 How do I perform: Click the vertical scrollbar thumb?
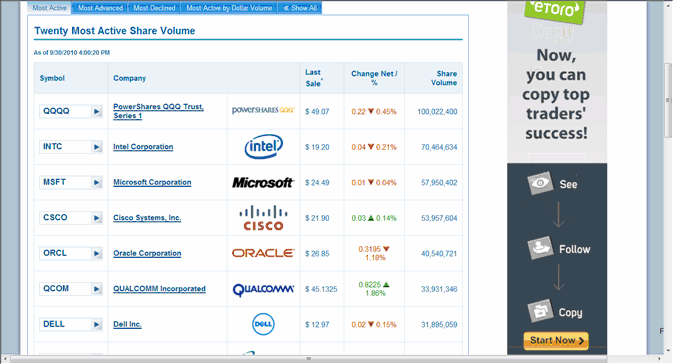point(668,100)
